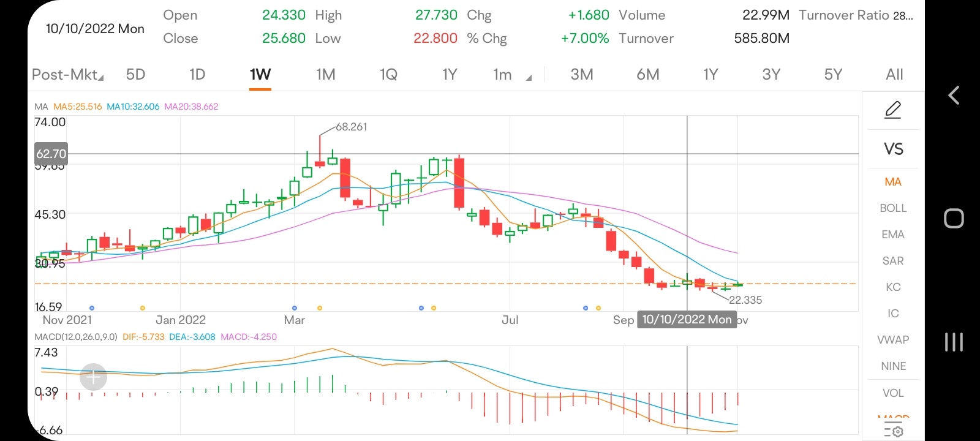Tap the 62.70 crosshair price tag
Image resolution: width=980 pixels, height=441 pixels.
click(x=51, y=154)
